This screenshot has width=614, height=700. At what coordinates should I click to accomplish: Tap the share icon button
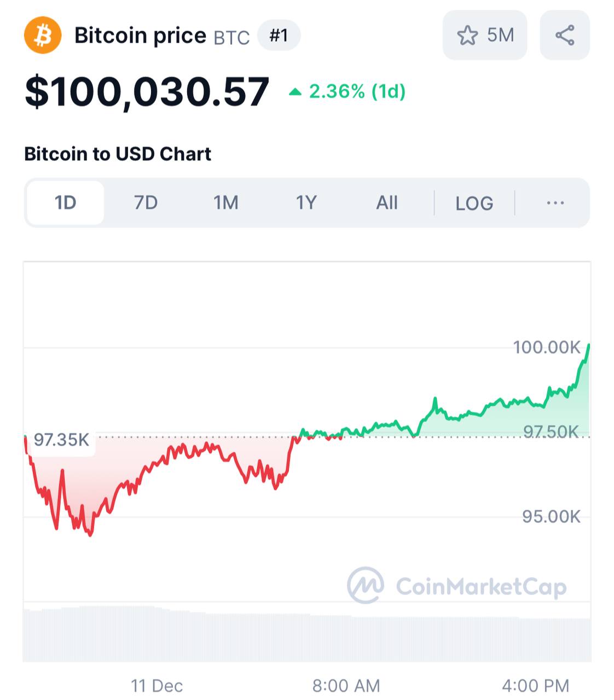click(565, 36)
